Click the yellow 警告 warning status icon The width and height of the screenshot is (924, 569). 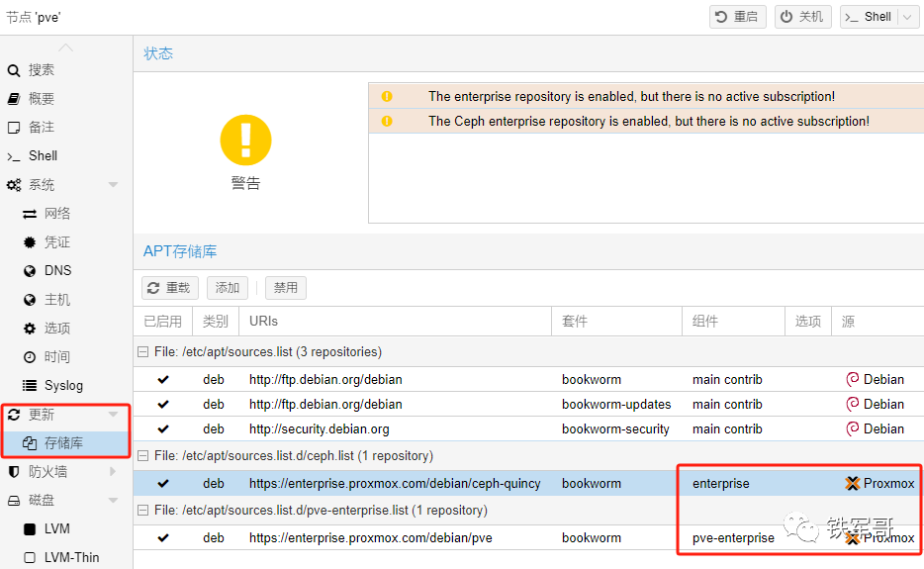pos(245,141)
